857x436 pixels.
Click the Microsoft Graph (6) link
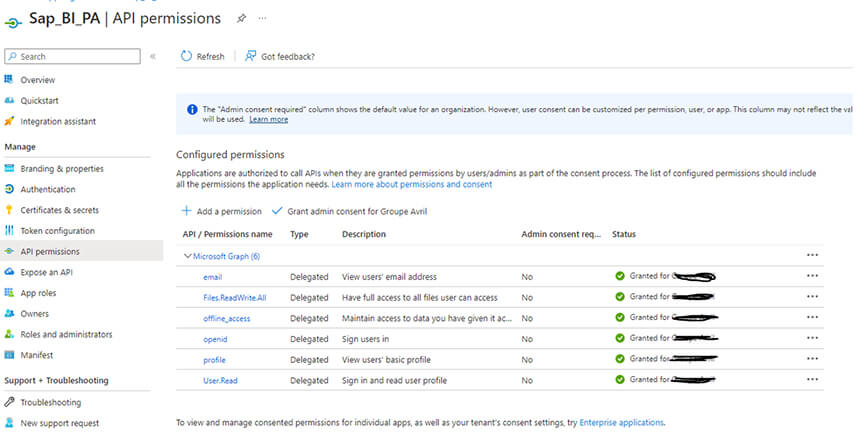(226, 256)
